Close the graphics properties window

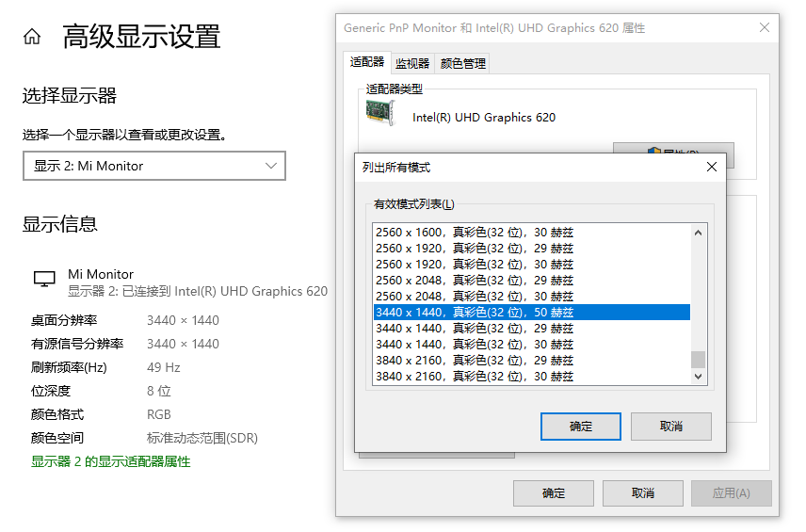click(764, 28)
